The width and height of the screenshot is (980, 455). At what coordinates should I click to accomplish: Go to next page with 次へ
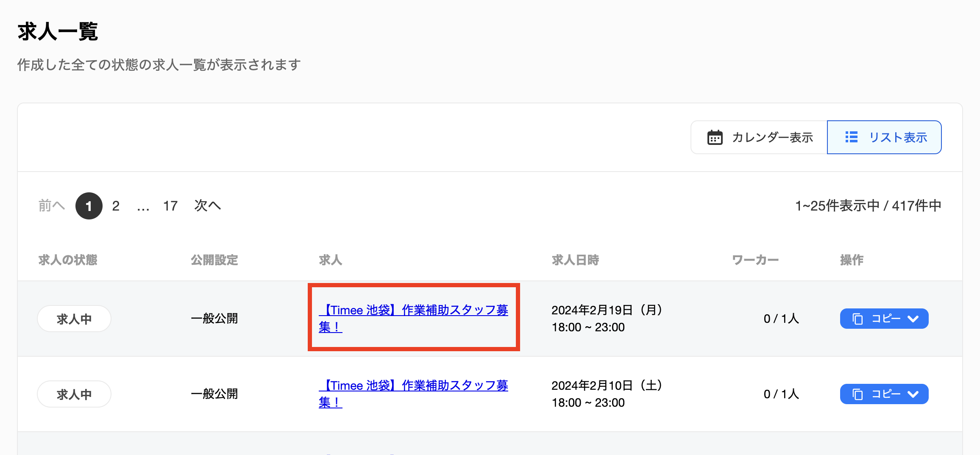pos(207,206)
